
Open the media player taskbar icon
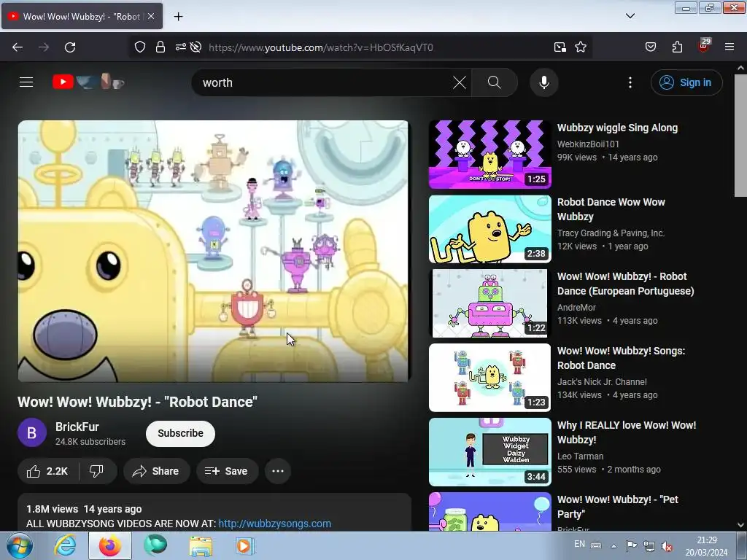click(x=245, y=545)
